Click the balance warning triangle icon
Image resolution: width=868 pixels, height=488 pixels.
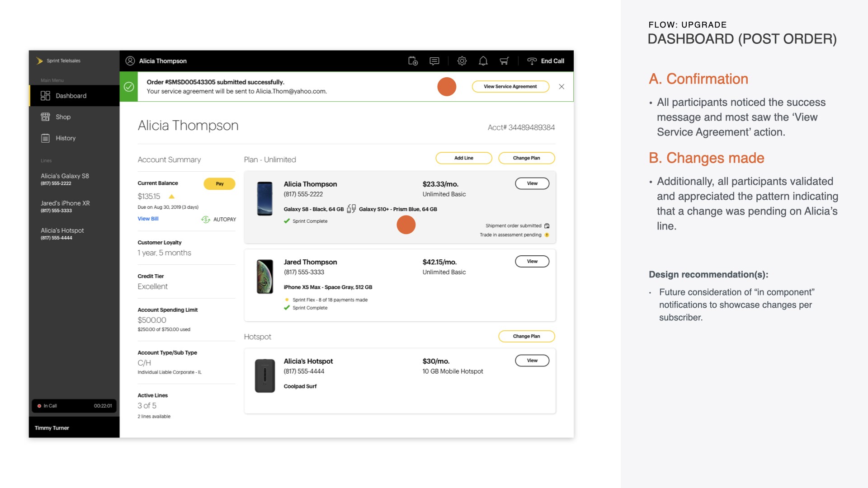(x=172, y=197)
